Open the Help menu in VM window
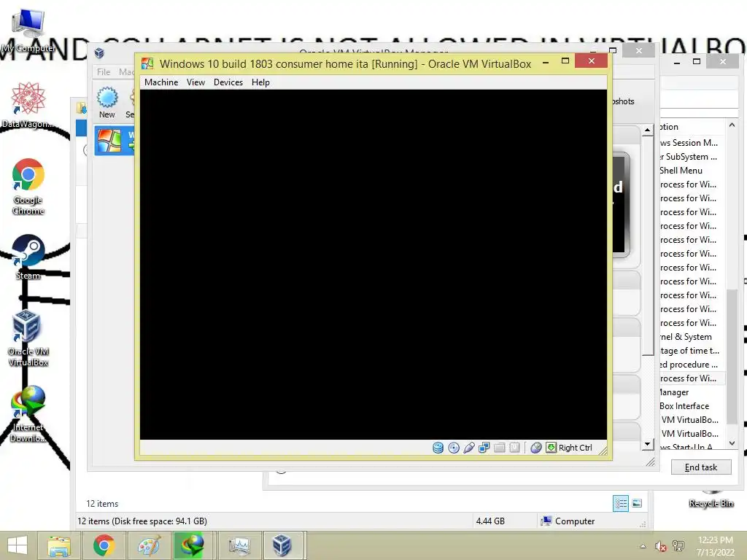The image size is (747, 560). pos(260,82)
